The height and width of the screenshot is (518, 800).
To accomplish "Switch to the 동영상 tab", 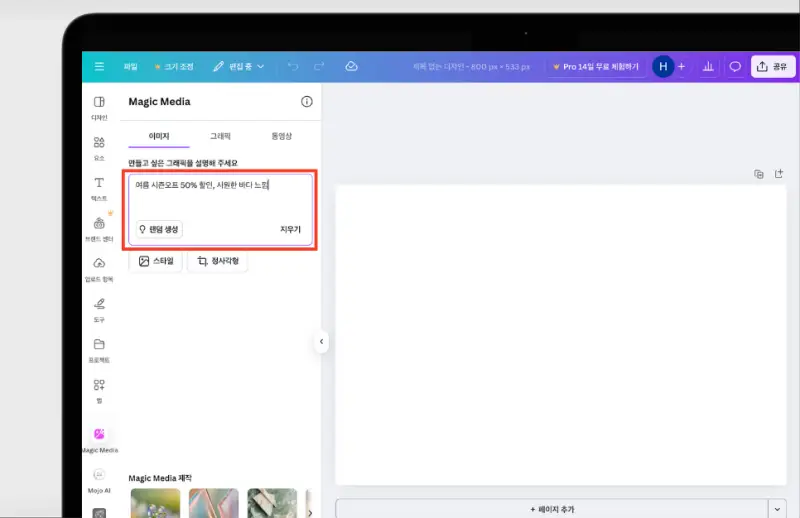I will click(x=282, y=136).
